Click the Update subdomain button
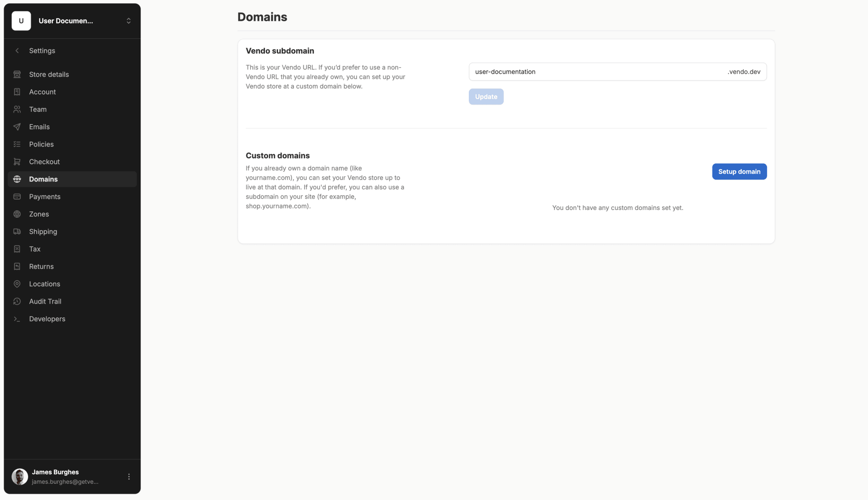 486,97
